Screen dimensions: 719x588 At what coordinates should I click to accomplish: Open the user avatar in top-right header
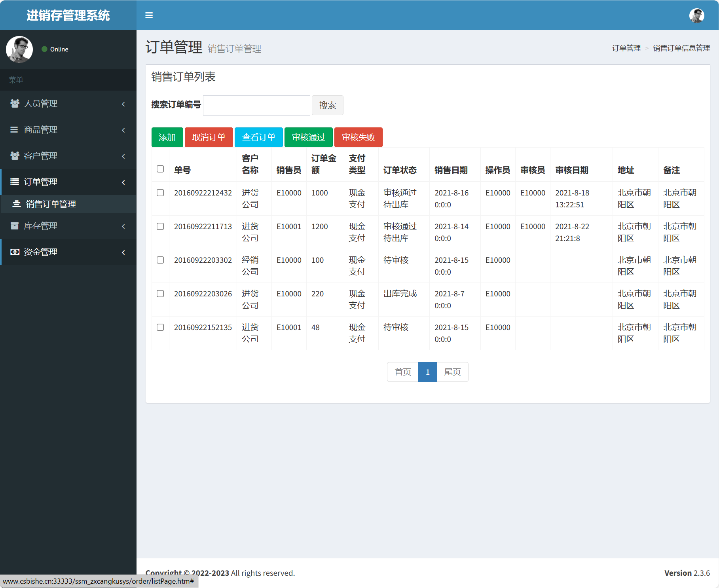[x=696, y=15]
